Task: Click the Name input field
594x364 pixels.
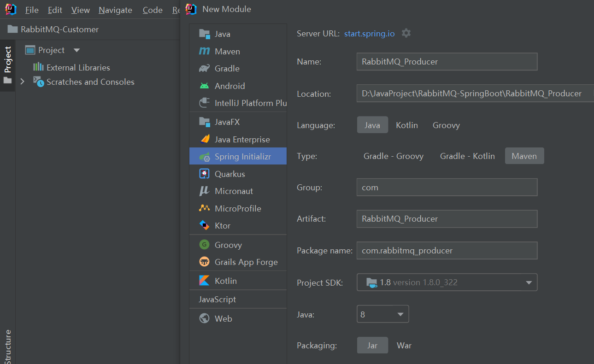Action: 447,61
